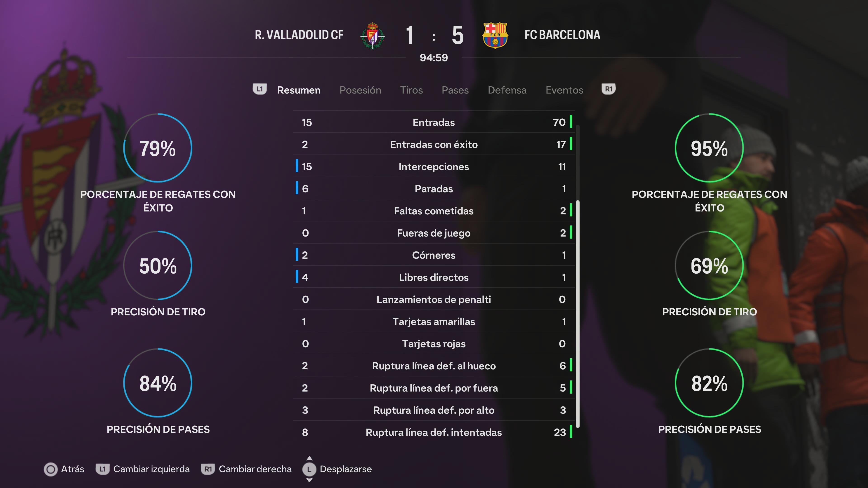Select the Entradas con éxito stat row
Viewport: 868px width, 488px height.
[434, 144]
